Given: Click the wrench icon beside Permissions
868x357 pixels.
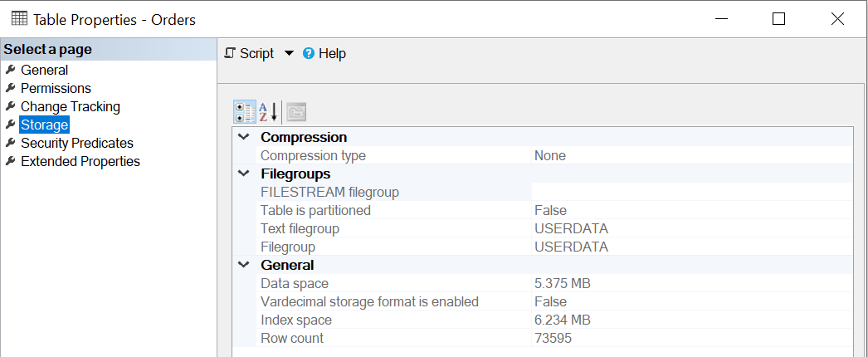Looking at the screenshot, I should point(10,88).
